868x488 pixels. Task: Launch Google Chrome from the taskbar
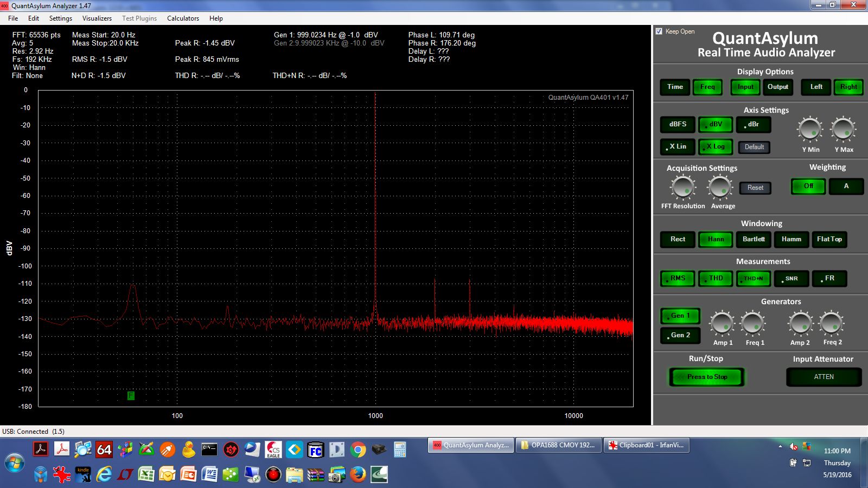coord(358,450)
